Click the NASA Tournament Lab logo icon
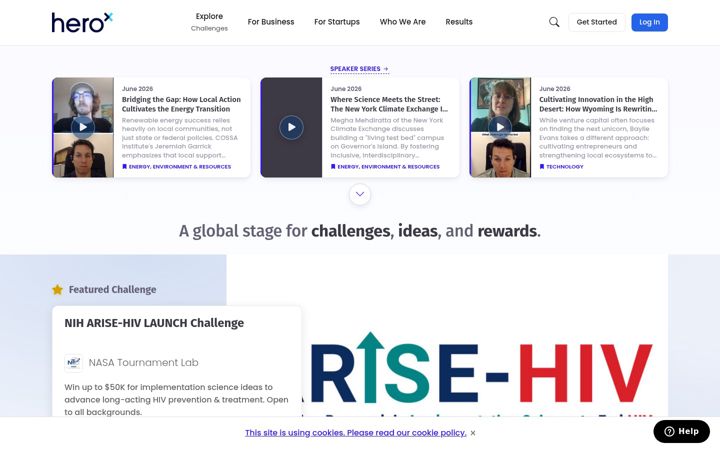Viewport: 720px width, 450px height. point(73,363)
